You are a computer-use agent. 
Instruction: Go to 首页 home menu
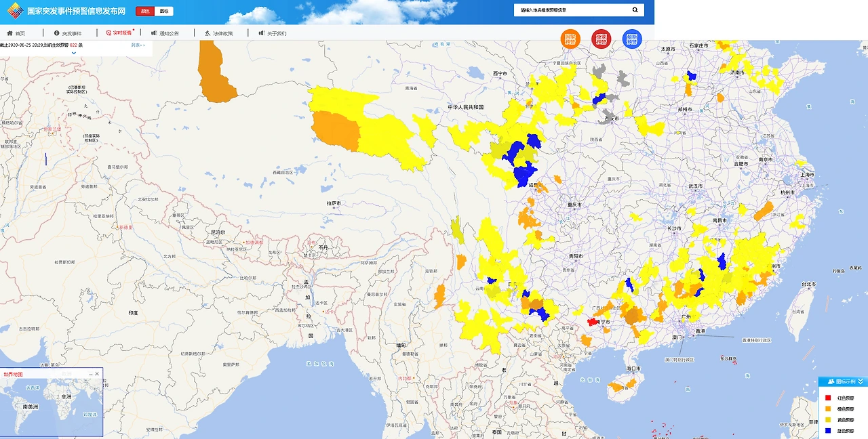16,33
